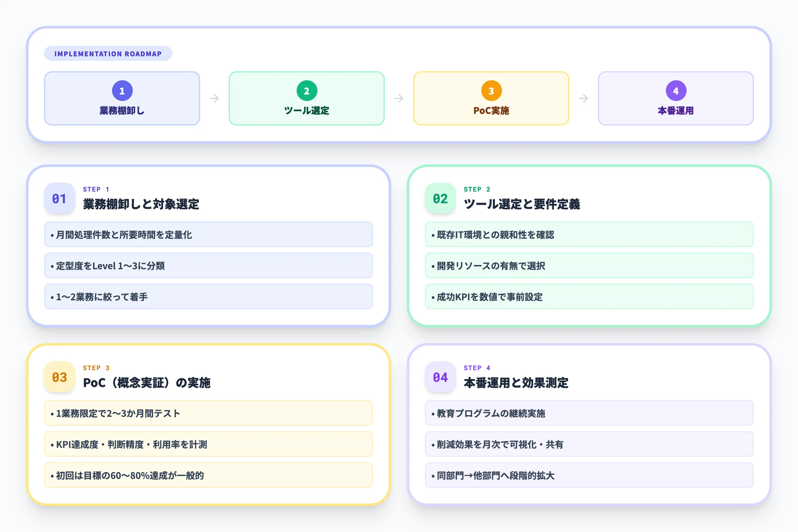Click the bullet 教育プログラムの継続実施

click(590, 413)
